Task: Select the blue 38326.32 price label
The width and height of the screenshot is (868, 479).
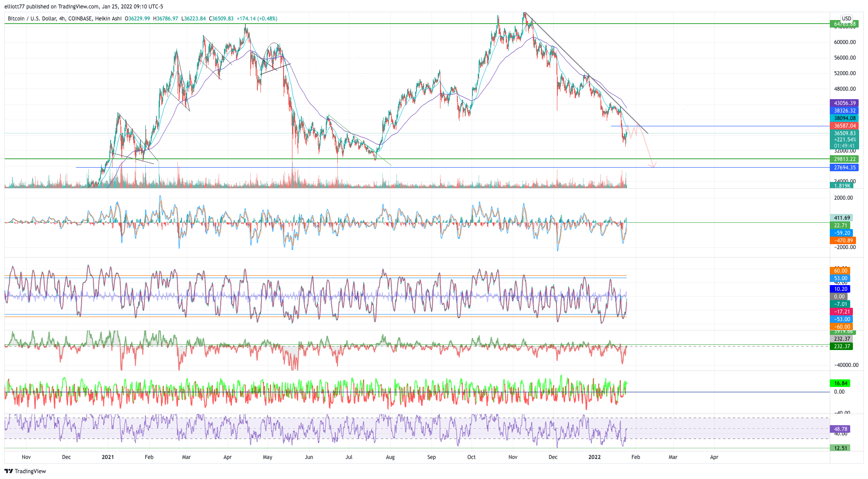Action: coord(844,111)
